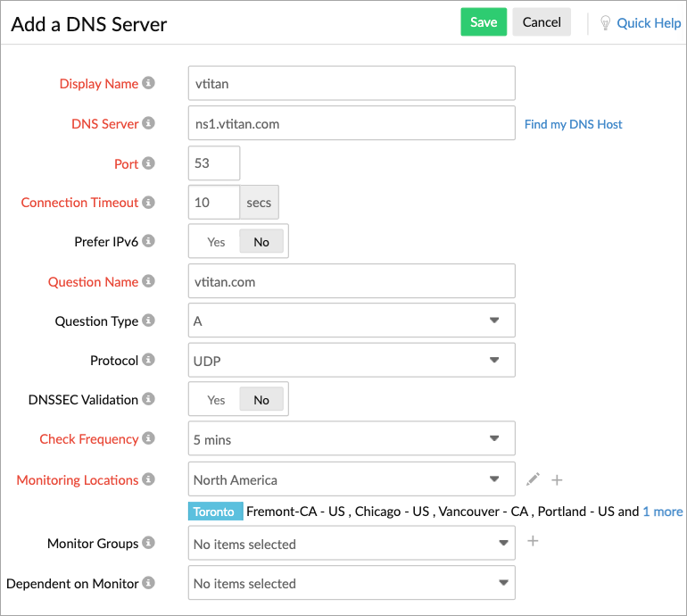Show Protocol help info icon
The image size is (687, 616).
point(148,360)
